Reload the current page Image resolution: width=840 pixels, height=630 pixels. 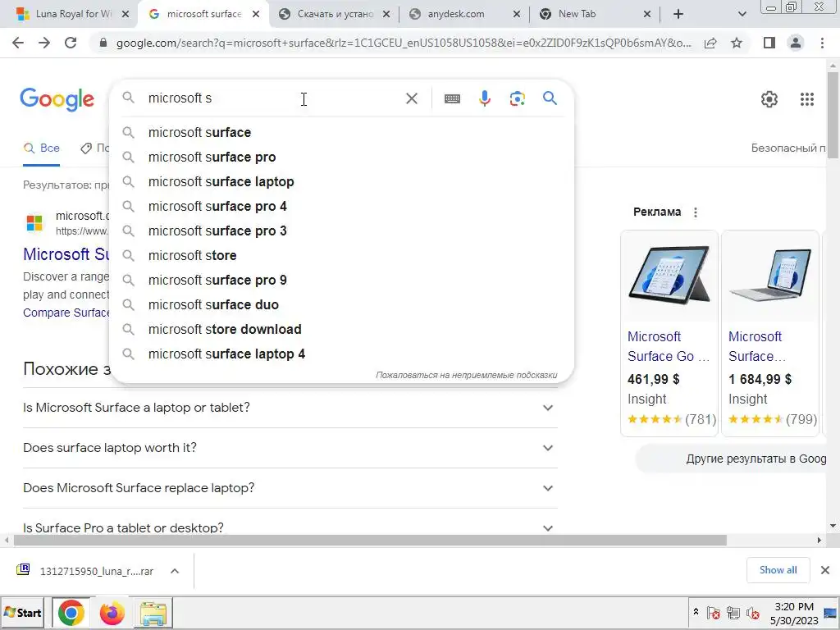pos(71,43)
